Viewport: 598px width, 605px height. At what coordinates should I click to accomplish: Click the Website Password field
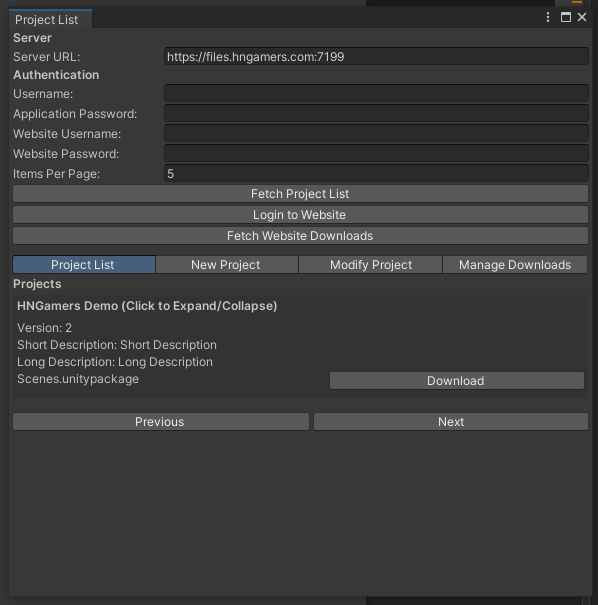[376, 154]
